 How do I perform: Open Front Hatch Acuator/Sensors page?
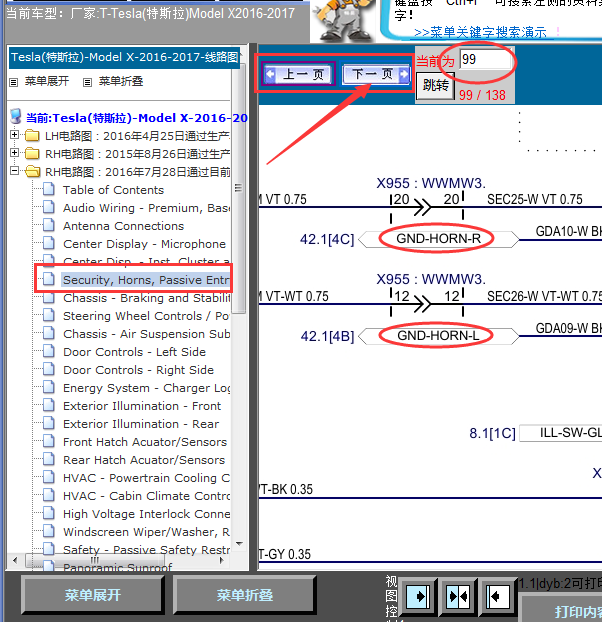[145, 442]
